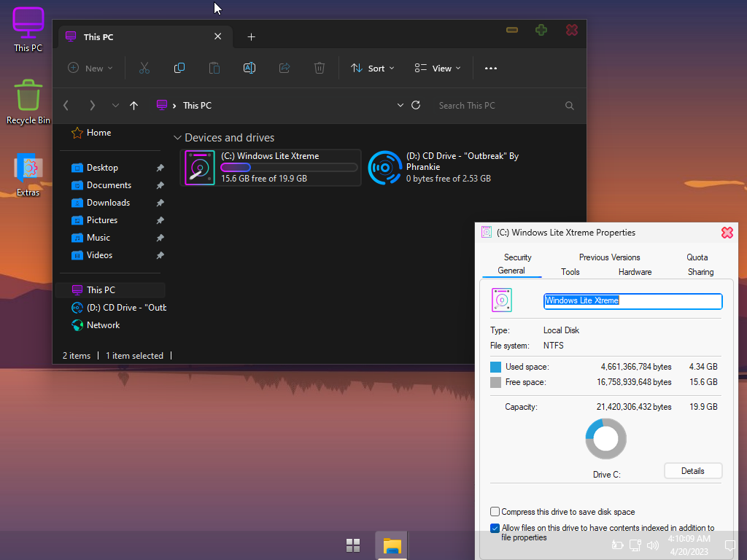The width and height of the screenshot is (747, 560).
Task: Open Network in the navigation pane
Action: click(x=103, y=325)
